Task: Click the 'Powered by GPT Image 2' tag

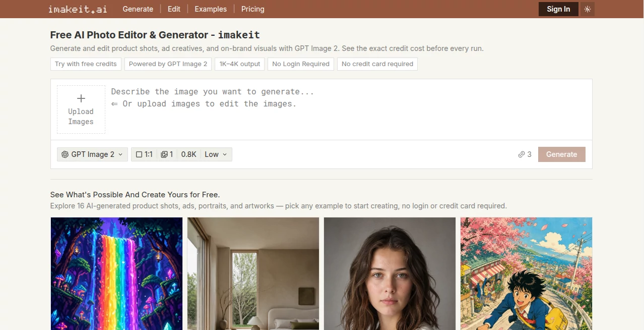Action: tap(168, 64)
